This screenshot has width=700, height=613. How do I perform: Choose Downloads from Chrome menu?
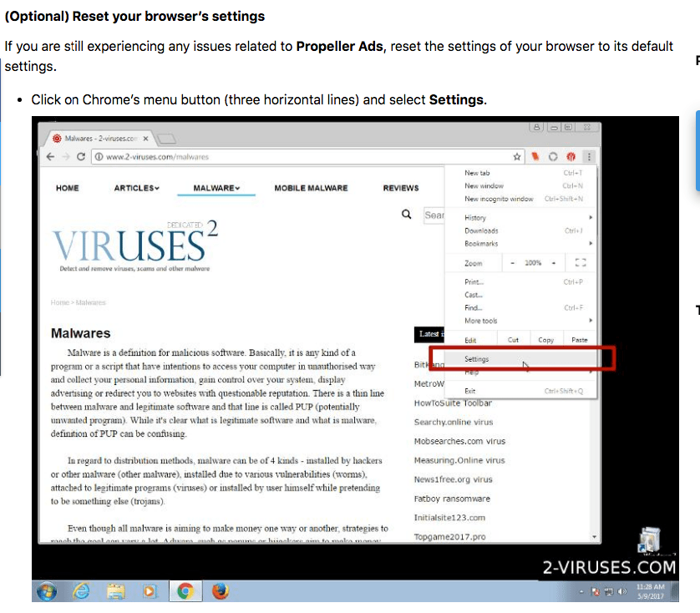click(x=520, y=231)
